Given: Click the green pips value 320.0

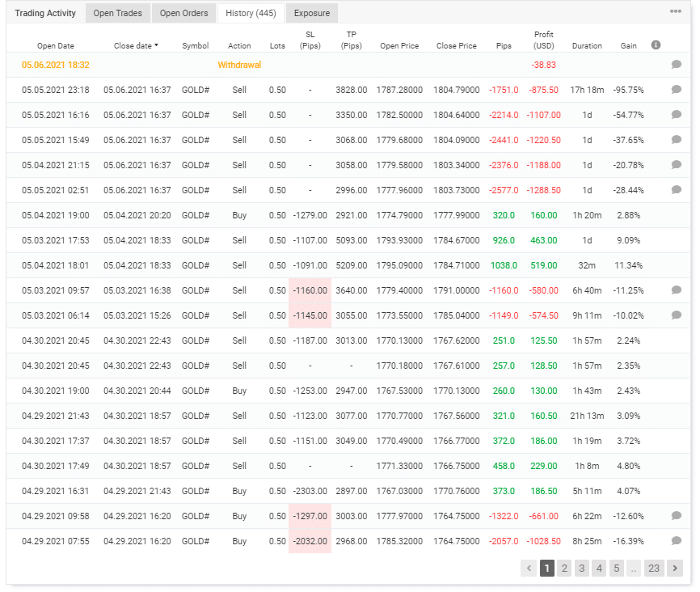Looking at the screenshot, I should [504, 215].
